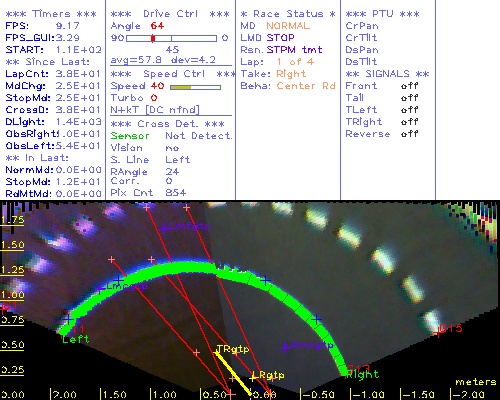The height and width of the screenshot is (400, 500).
Task: Click the Speed progress bar
Action: (195, 87)
